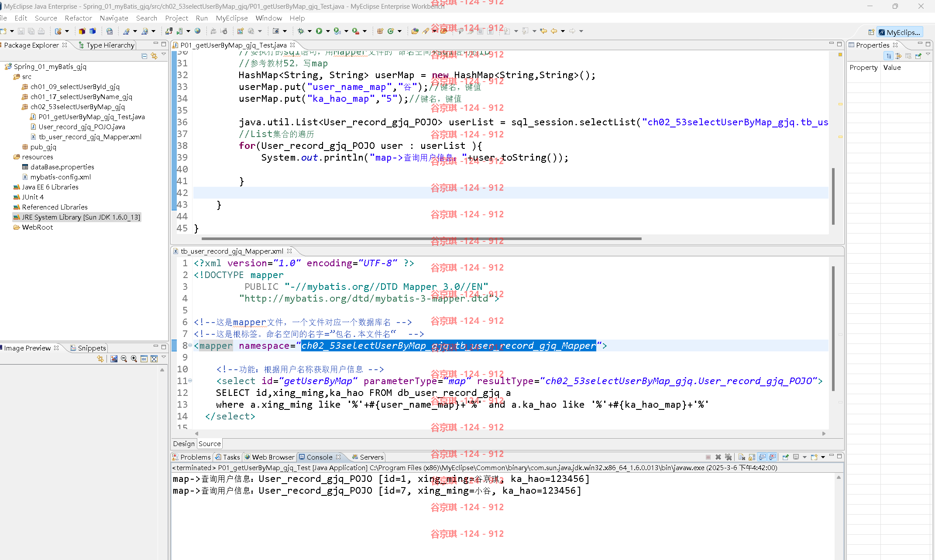Click the Property column header in Properties

[863, 67]
